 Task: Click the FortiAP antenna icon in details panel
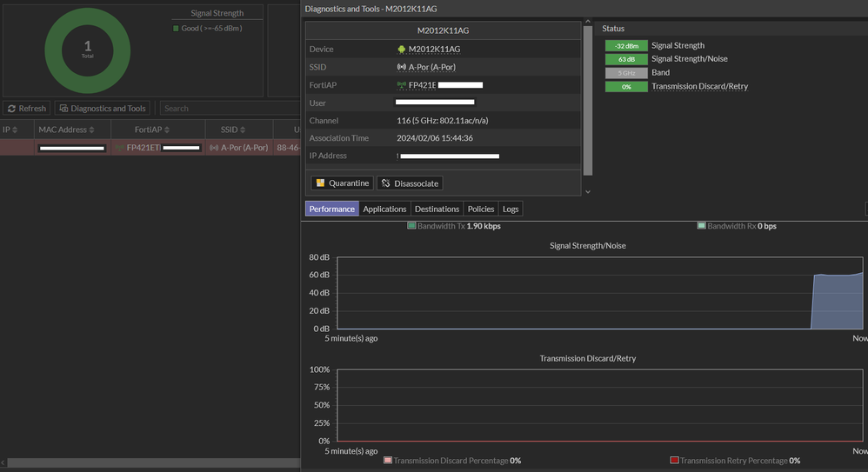coord(401,85)
